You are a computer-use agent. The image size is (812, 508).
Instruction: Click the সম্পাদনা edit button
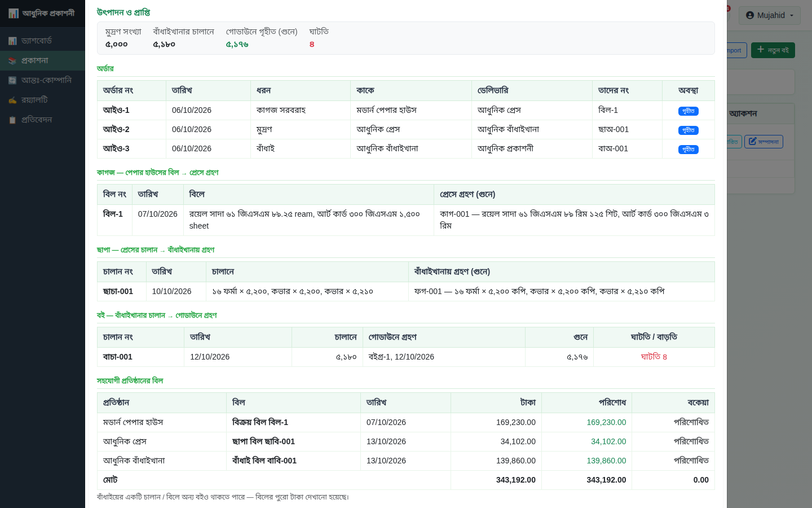(764, 142)
